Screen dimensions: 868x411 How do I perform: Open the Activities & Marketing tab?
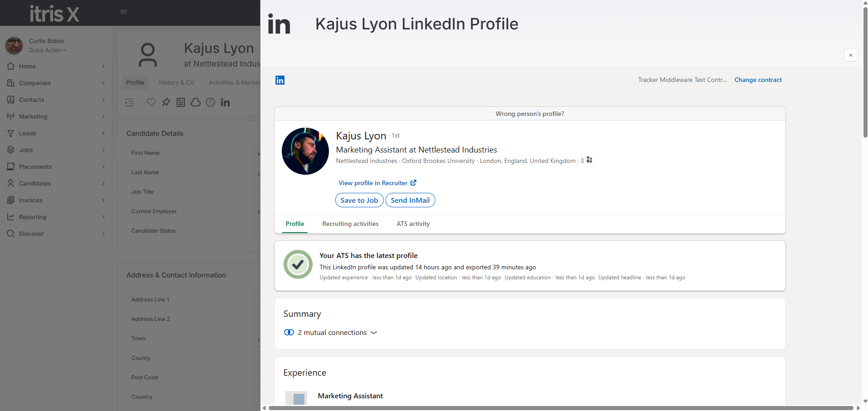coord(234,82)
